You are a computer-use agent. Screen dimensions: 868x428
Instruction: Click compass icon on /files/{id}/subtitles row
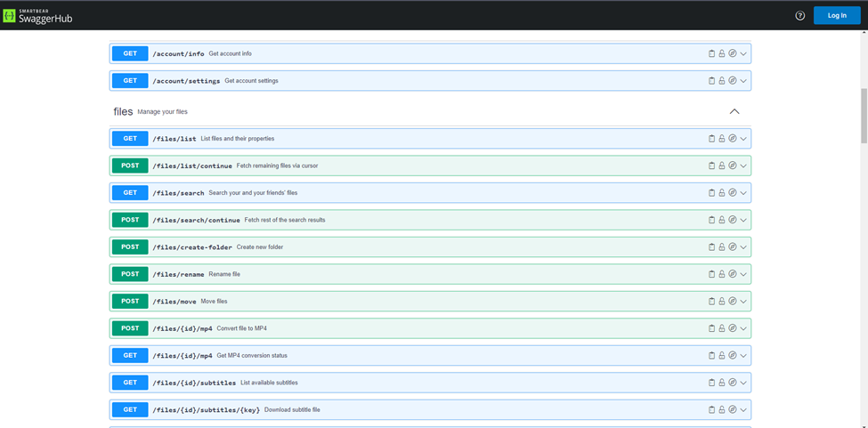click(x=733, y=383)
